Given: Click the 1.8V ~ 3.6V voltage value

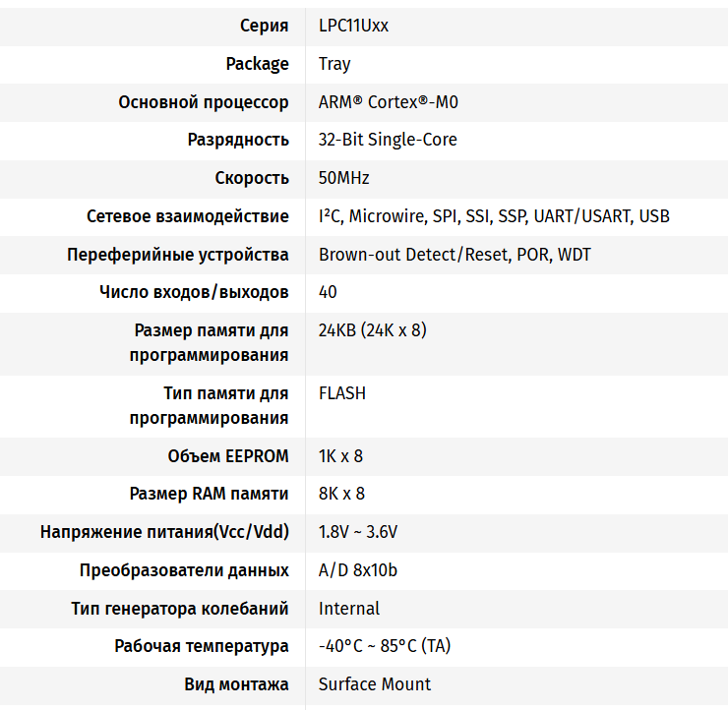Looking at the screenshot, I should 358,532.
